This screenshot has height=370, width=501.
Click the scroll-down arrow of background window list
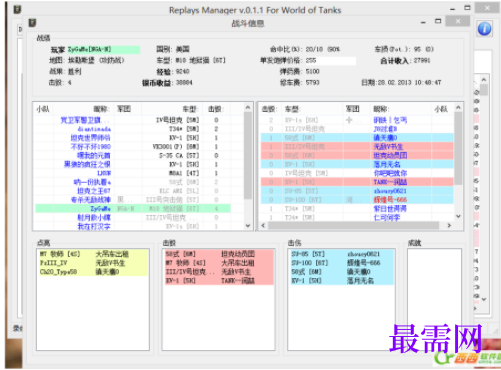click(484, 299)
